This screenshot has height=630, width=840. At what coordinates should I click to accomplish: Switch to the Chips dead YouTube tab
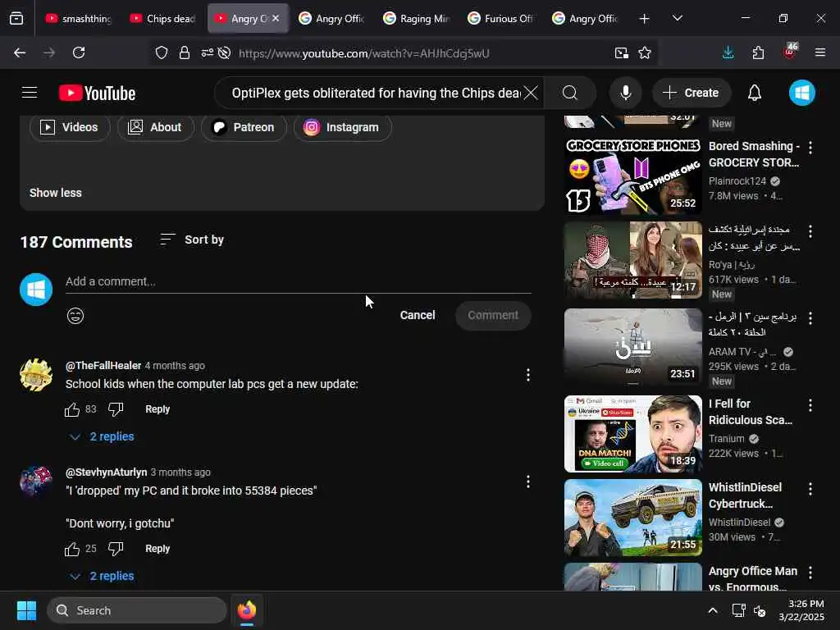163,18
